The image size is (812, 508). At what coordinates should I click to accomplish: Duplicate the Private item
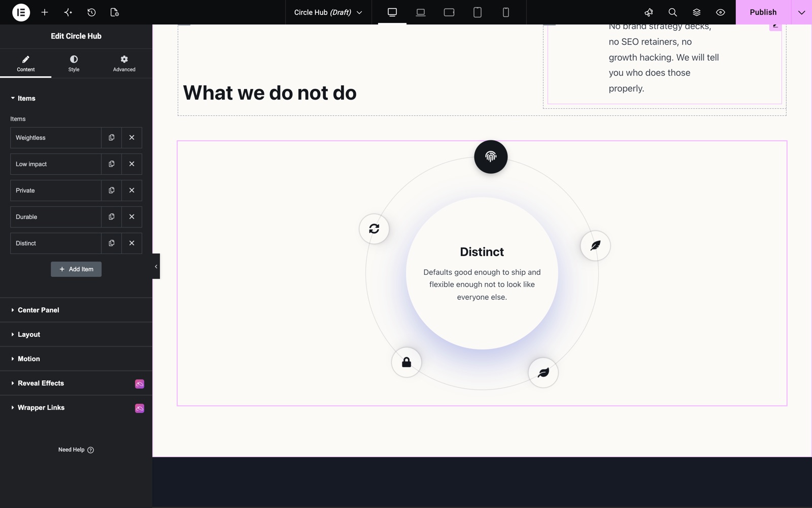pyautogui.click(x=112, y=190)
